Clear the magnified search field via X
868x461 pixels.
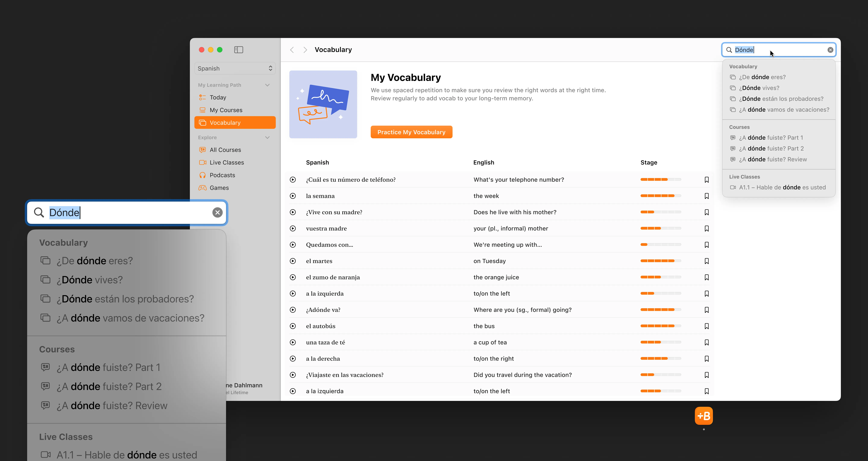[217, 212]
